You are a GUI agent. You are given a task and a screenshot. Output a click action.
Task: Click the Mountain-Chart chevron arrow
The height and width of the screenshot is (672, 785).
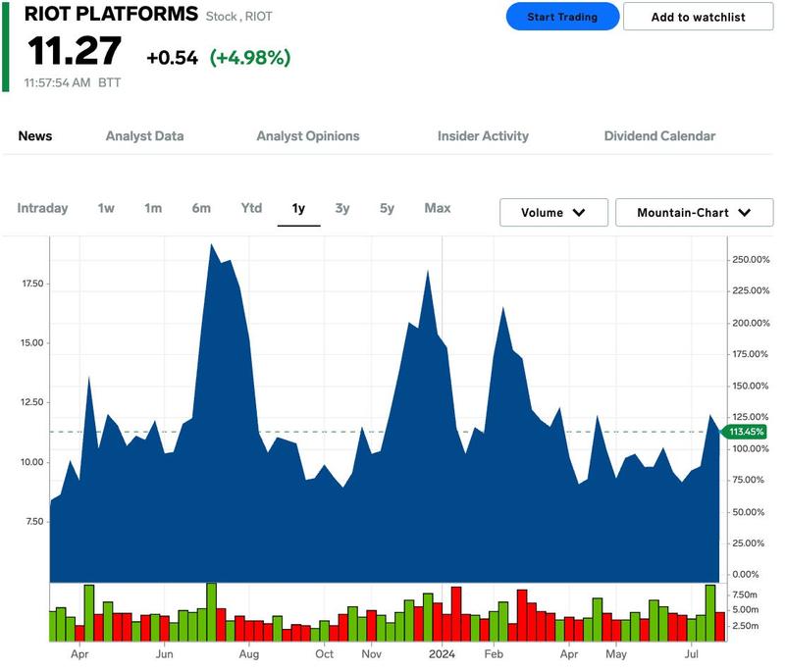click(x=745, y=213)
